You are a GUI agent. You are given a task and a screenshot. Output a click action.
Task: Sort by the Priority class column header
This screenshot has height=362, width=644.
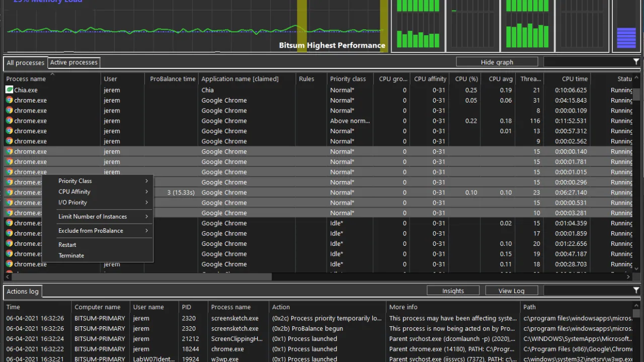pos(350,79)
